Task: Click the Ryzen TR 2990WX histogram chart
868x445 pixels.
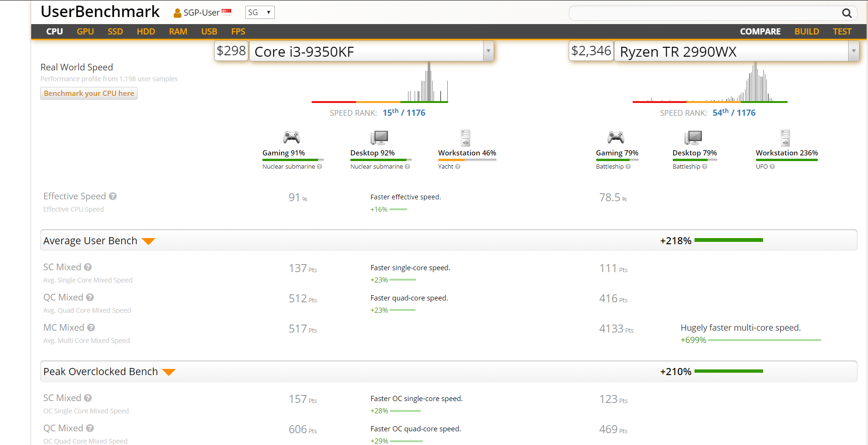Action: pos(710,82)
